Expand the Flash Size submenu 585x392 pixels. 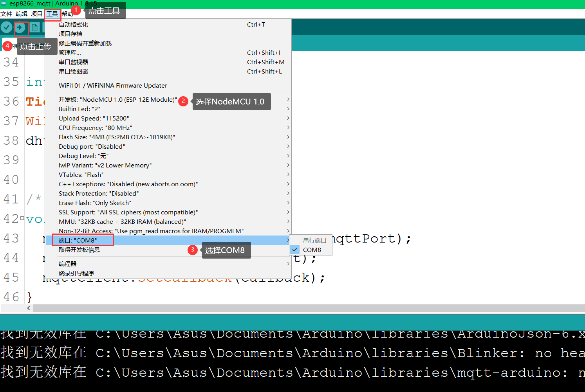[x=168, y=137]
